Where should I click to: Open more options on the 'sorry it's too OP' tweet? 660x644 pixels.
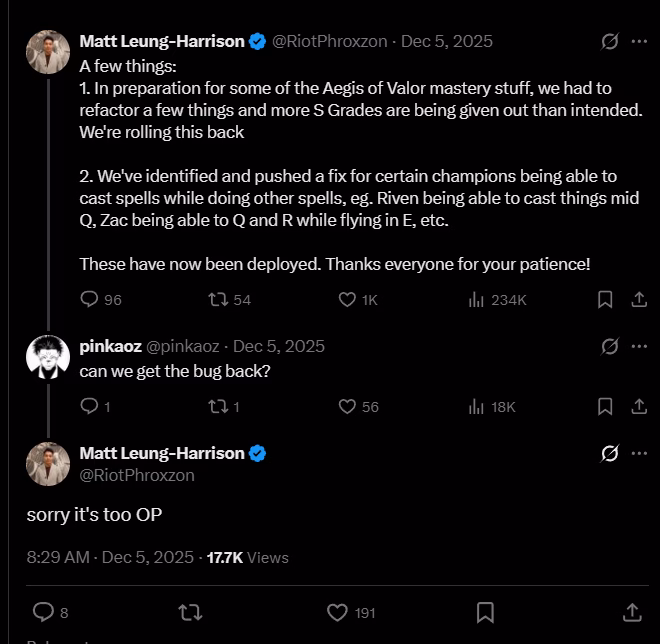click(x=639, y=453)
